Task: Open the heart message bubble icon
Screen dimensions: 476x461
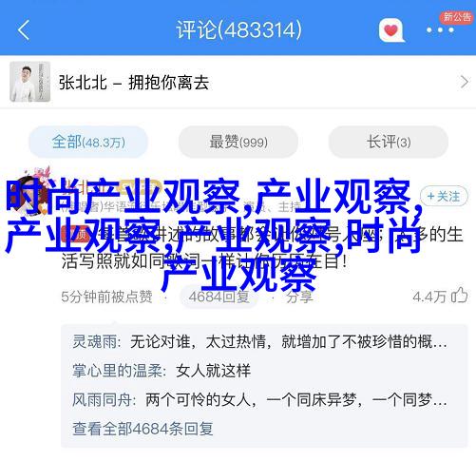Action: (392, 30)
